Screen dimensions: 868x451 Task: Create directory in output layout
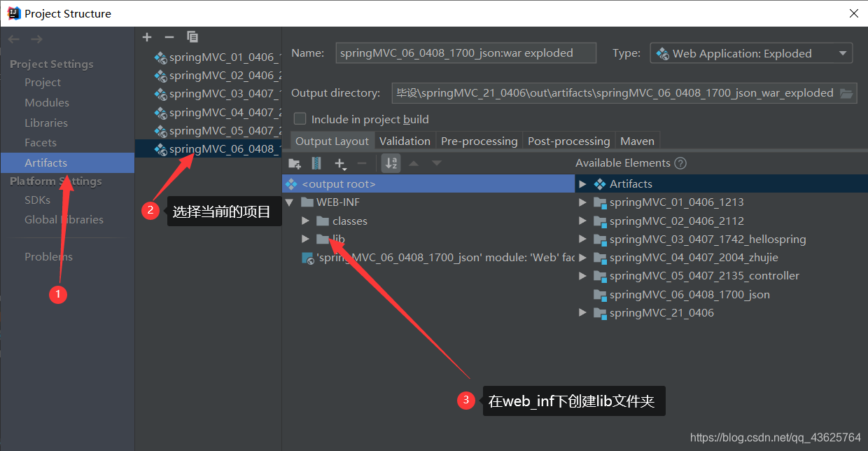pyautogui.click(x=295, y=163)
